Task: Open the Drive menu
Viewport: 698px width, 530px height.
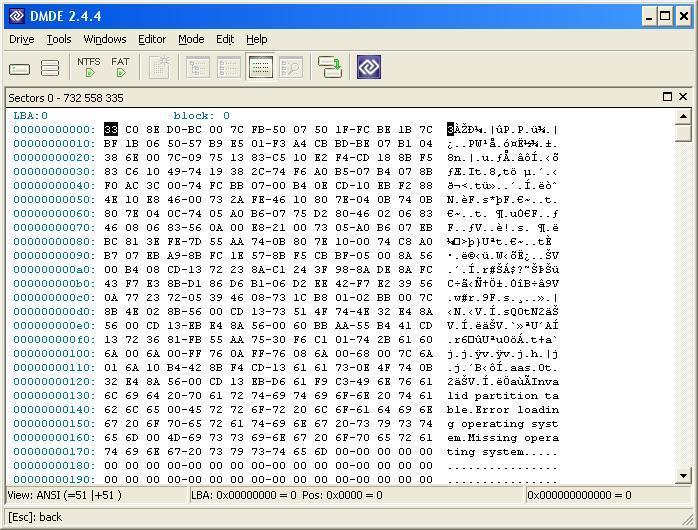Action: pos(22,39)
